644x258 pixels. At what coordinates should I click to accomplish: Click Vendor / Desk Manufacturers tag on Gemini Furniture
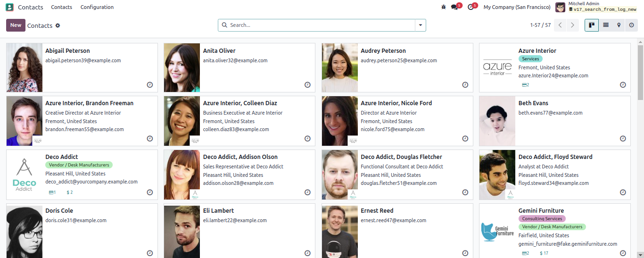pos(552,227)
